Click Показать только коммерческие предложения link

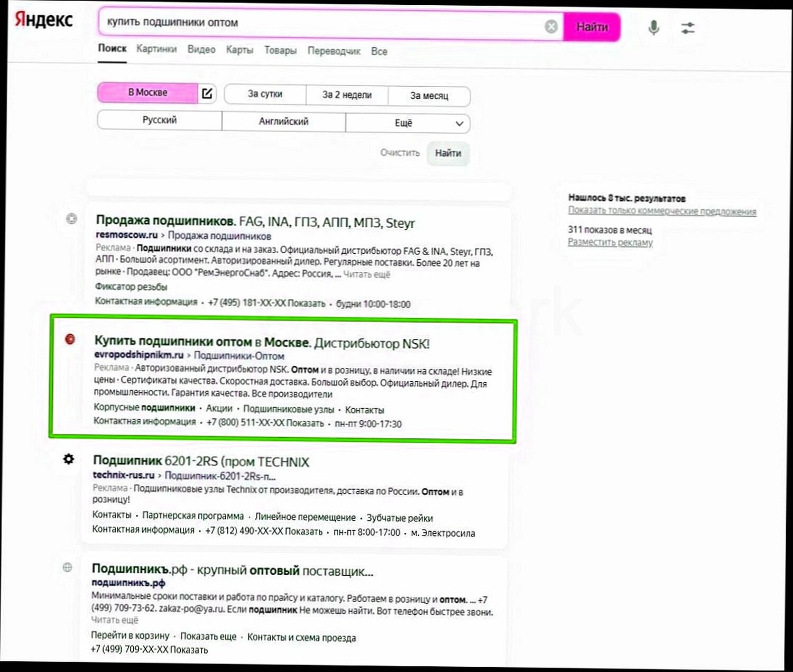click(662, 211)
